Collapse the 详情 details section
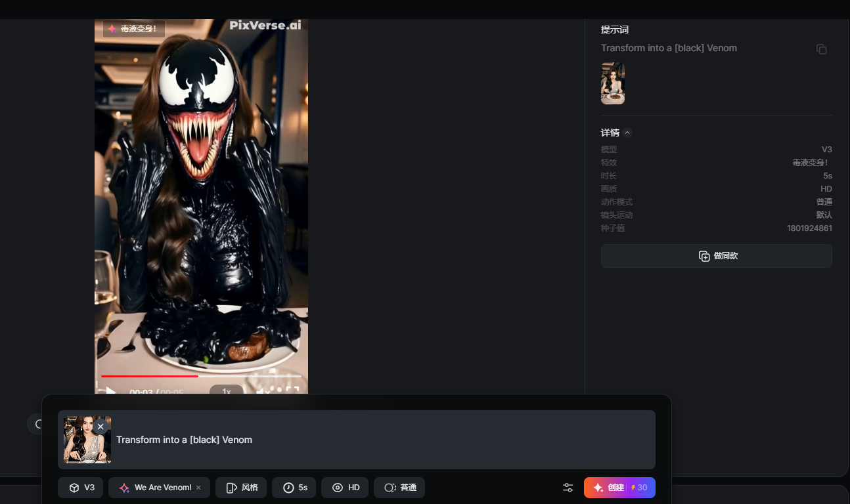 627,133
